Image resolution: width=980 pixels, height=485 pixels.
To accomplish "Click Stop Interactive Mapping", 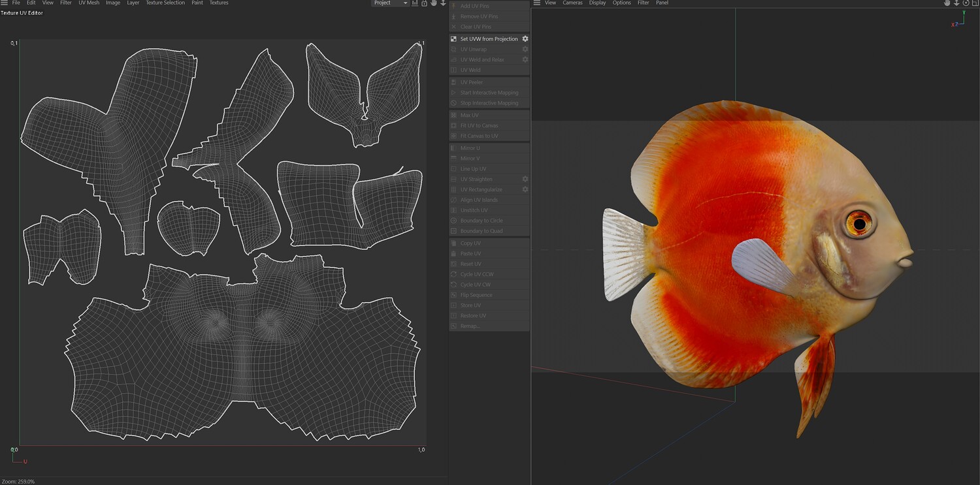I will point(489,103).
